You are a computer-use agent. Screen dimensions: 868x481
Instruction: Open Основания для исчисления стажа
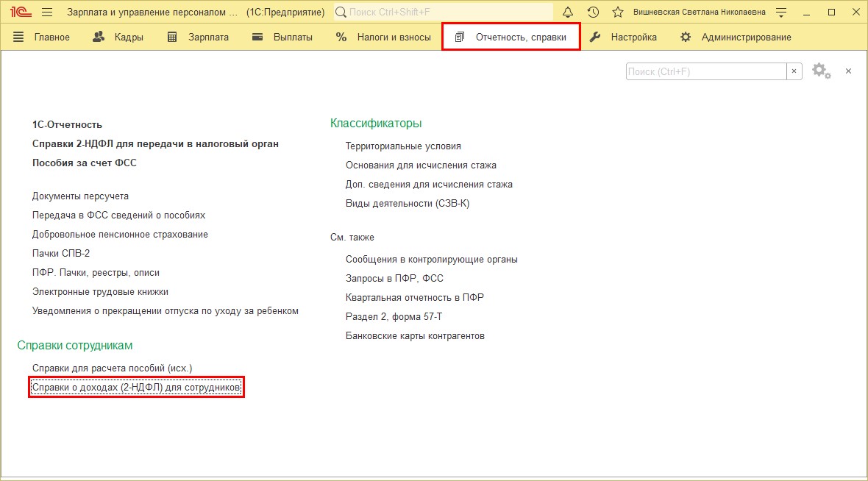coord(421,165)
